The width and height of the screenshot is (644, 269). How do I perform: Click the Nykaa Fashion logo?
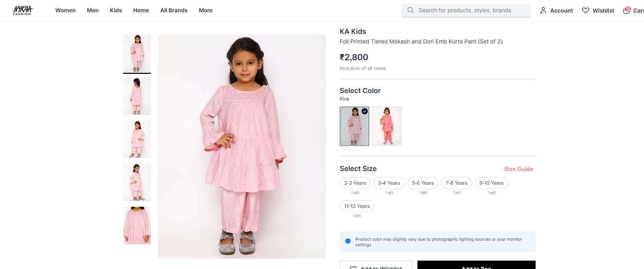click(23, 10)
